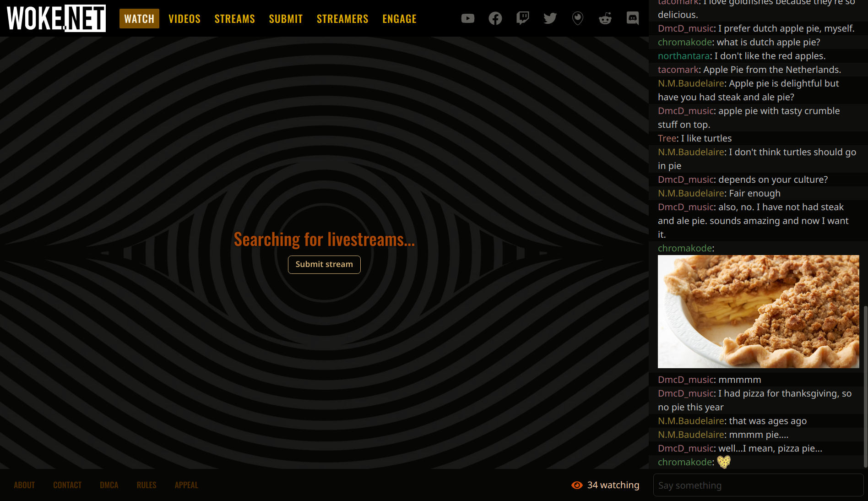Open the Twitch social icon

pyautogui.click(x=522, y=18)
